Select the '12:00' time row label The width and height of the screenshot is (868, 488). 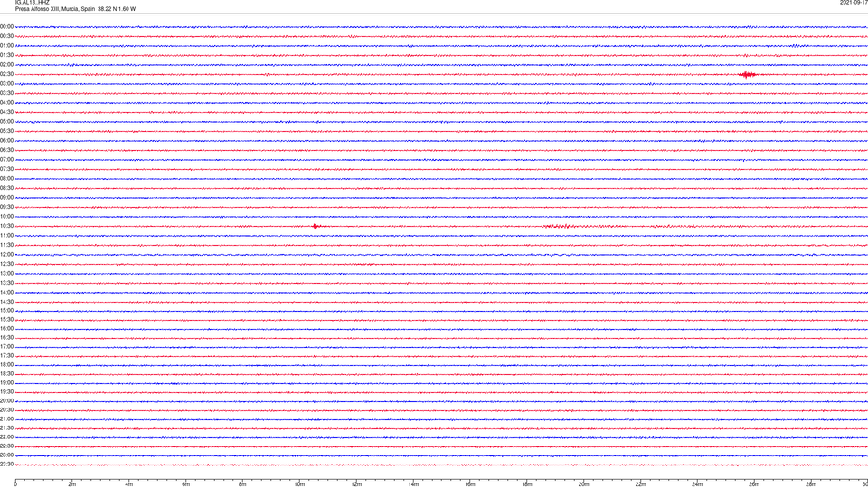6,255
